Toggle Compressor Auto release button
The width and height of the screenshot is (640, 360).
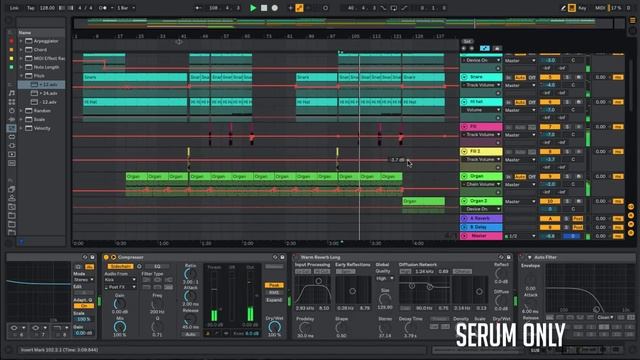tap(190, 334)
